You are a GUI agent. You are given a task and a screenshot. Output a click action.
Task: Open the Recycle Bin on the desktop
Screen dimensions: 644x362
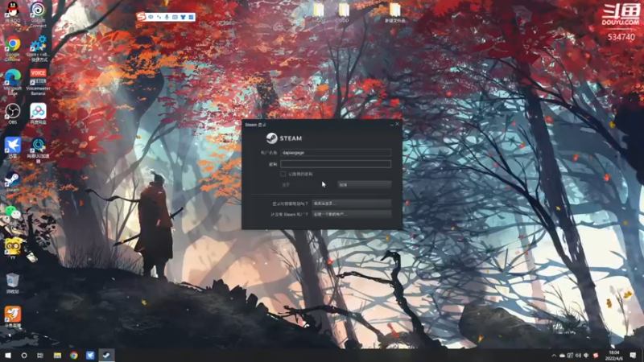click(x=13, y=283)
